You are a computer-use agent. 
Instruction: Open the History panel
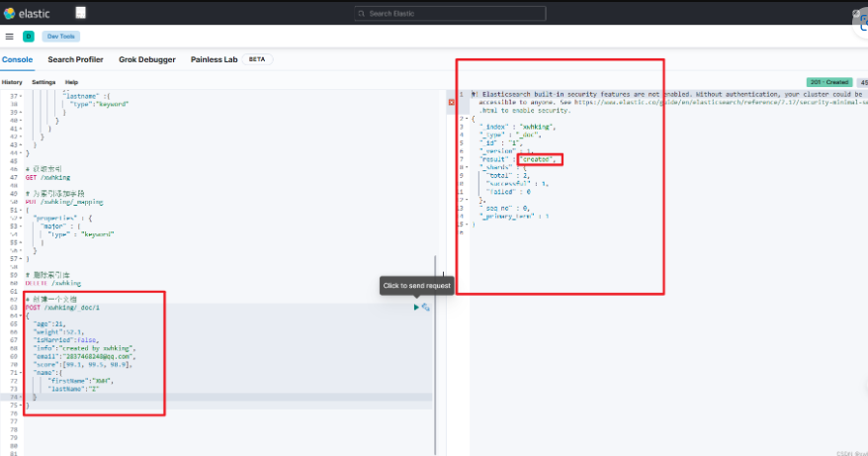coord(12,82)
